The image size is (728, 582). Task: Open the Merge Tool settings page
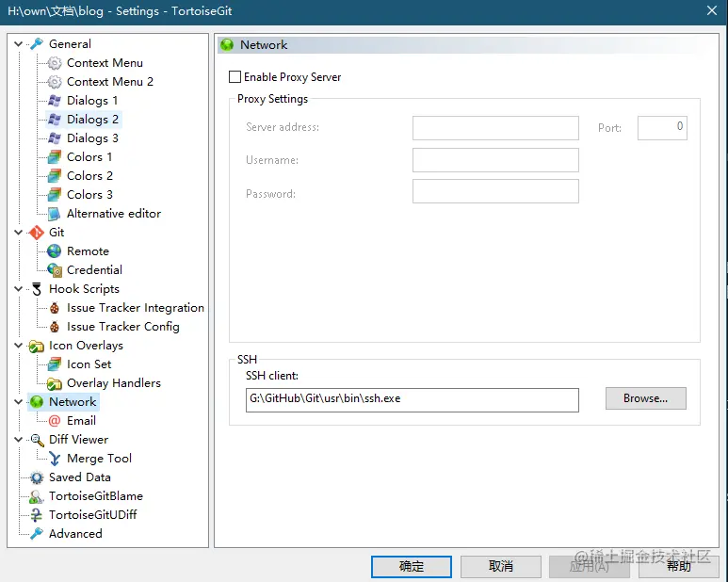tap(99, 459)
